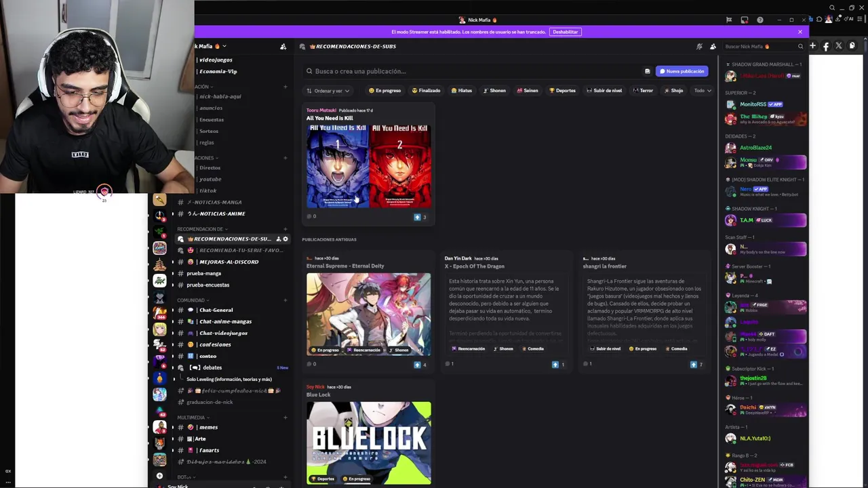The image size is (868, 488).
Task: Click the Nueva publicación button
Action: click(x=682, y=71)
